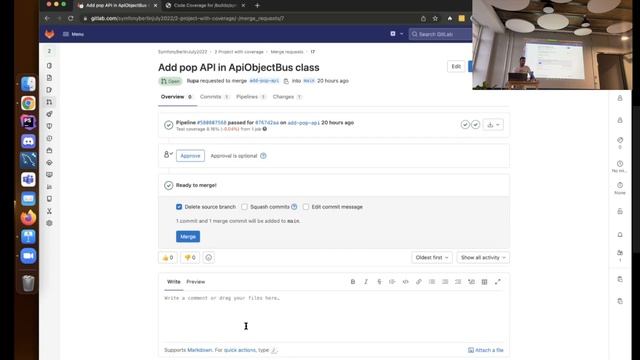640x360 pixels.
Task: Add a numbered list in comment toolbar
Action: tap(445, 282)
